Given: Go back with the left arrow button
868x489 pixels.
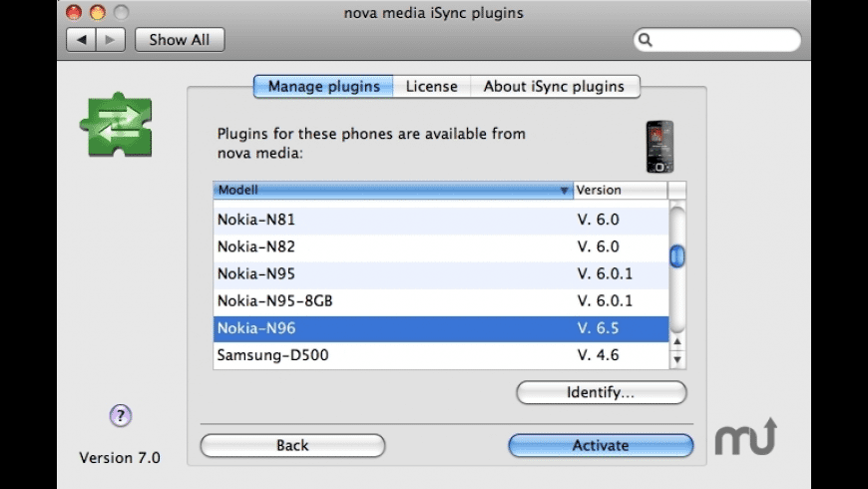Looking at the screenshot, I should click(x=82, y=40).
